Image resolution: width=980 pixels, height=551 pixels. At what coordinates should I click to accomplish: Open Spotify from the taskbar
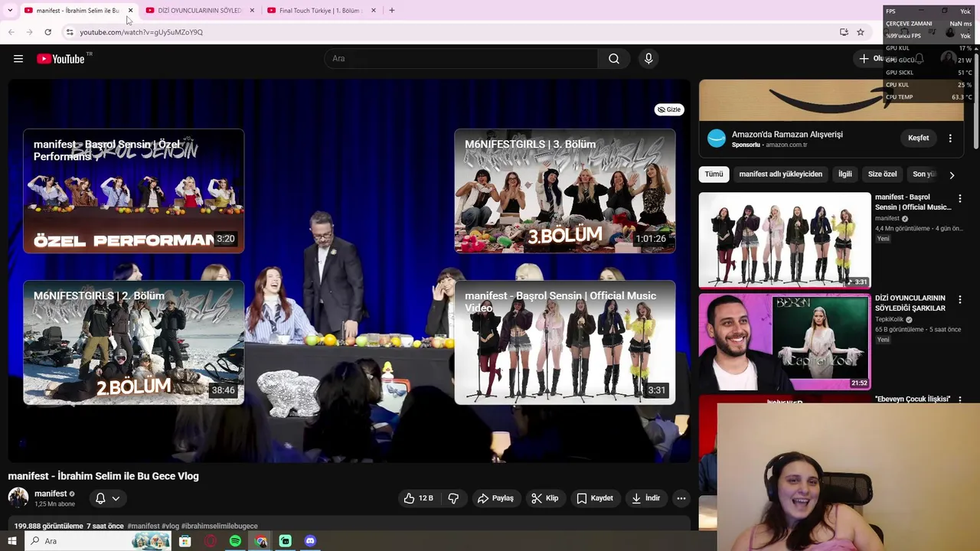(235, 541)
